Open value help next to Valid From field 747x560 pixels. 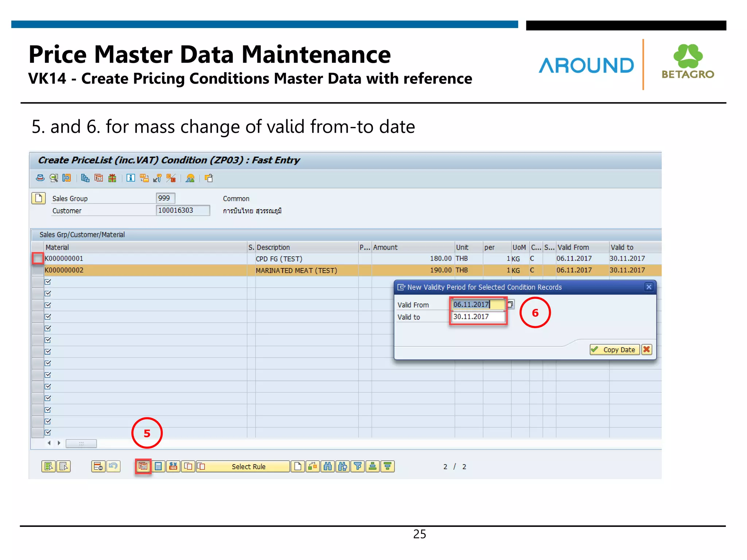(x=510, y=304)
